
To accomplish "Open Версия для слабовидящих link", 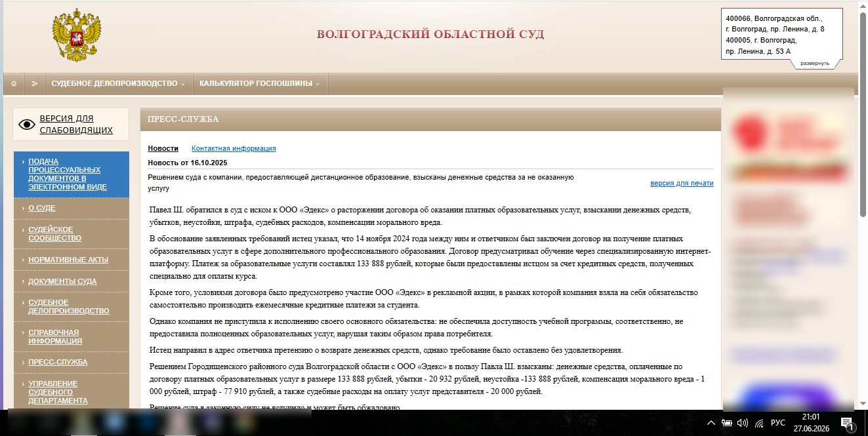I will pos(76,125).
